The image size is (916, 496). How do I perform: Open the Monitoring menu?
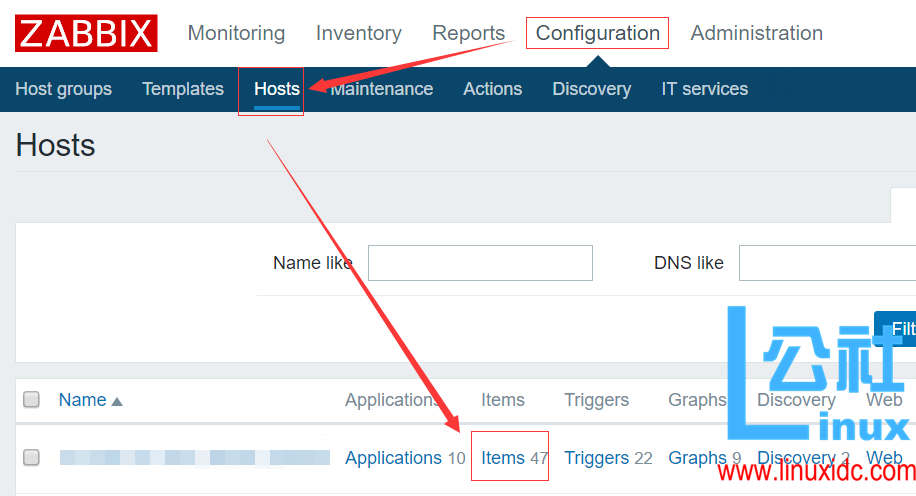tap(236, 33)
